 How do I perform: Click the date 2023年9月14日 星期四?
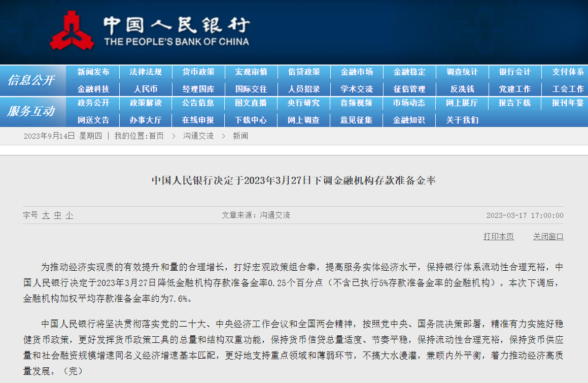click(63, 136)
